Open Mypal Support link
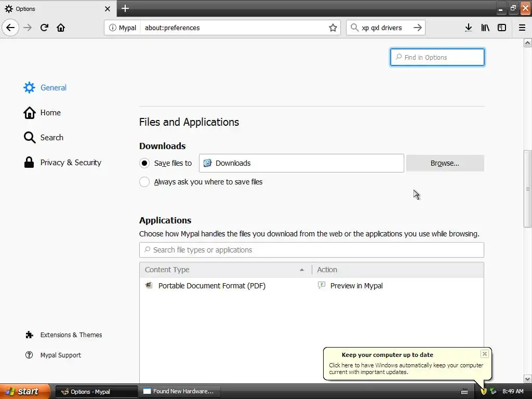This screenshot has width=532, height=399. point(53,355)
